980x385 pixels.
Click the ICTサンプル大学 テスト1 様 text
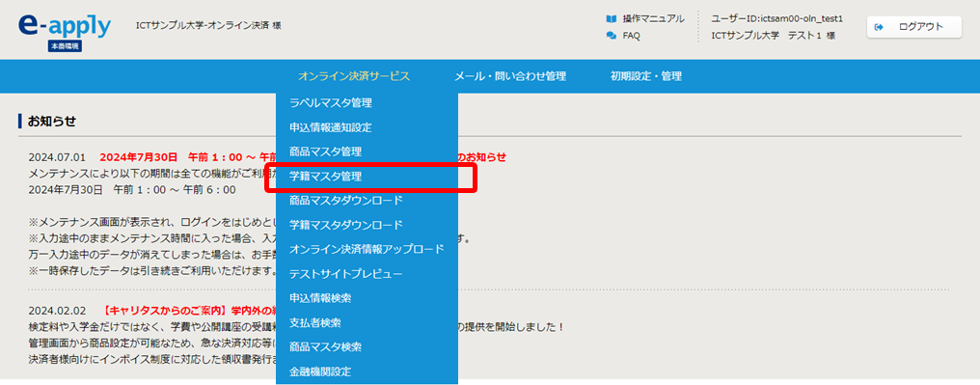[774, 36]
